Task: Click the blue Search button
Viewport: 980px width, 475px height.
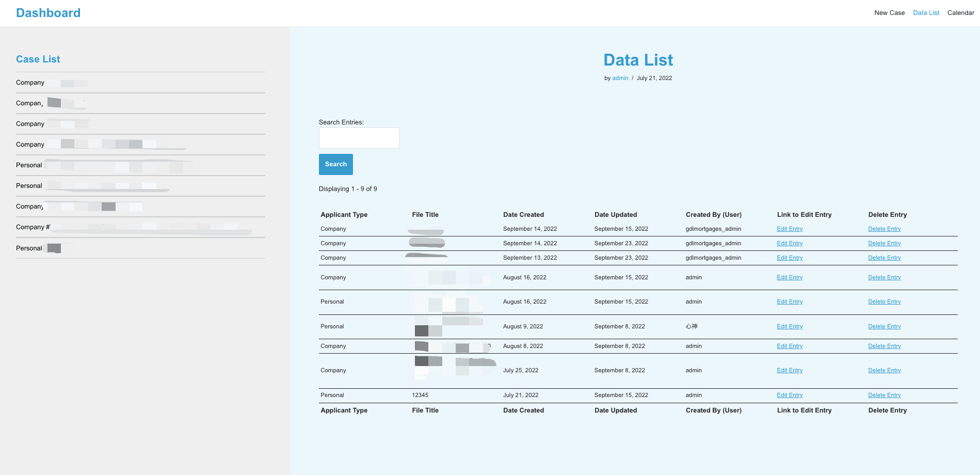Action: click(335, 164)
